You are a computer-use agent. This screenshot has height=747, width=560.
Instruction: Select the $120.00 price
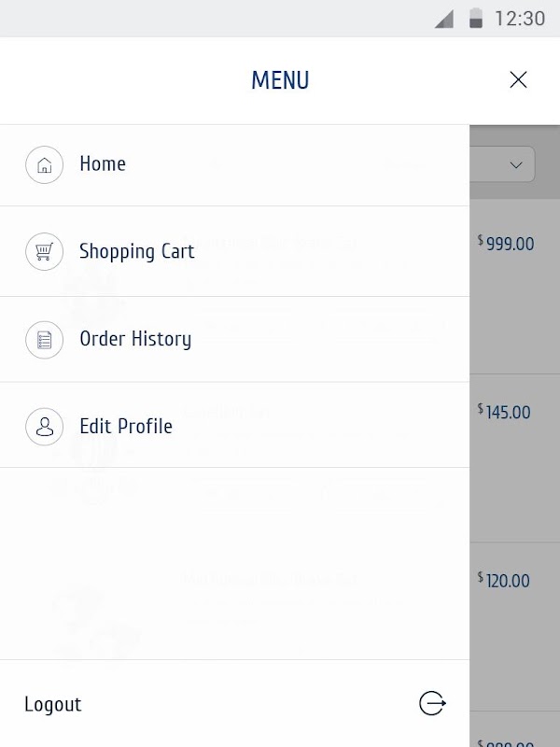pos(505,581)
